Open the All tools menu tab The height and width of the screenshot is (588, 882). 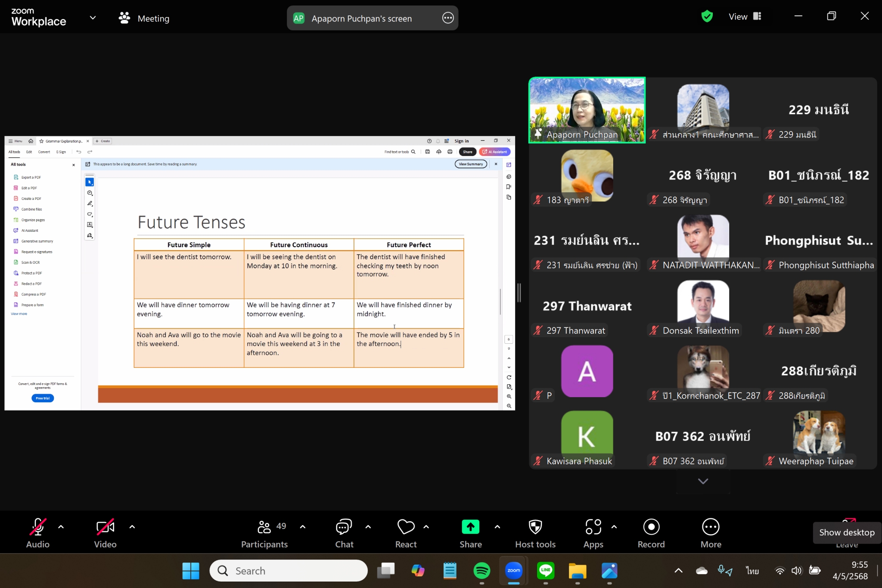(x=14, y=152)
